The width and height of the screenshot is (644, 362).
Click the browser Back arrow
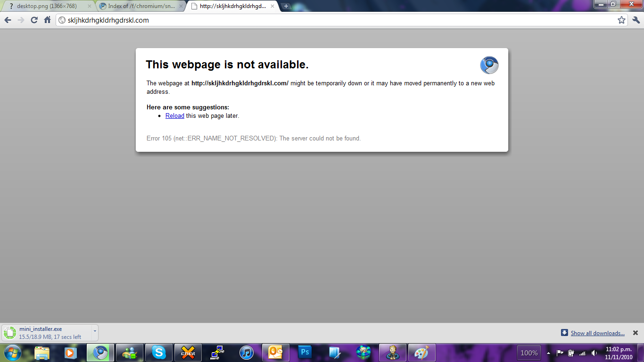(x=8, y=20)
